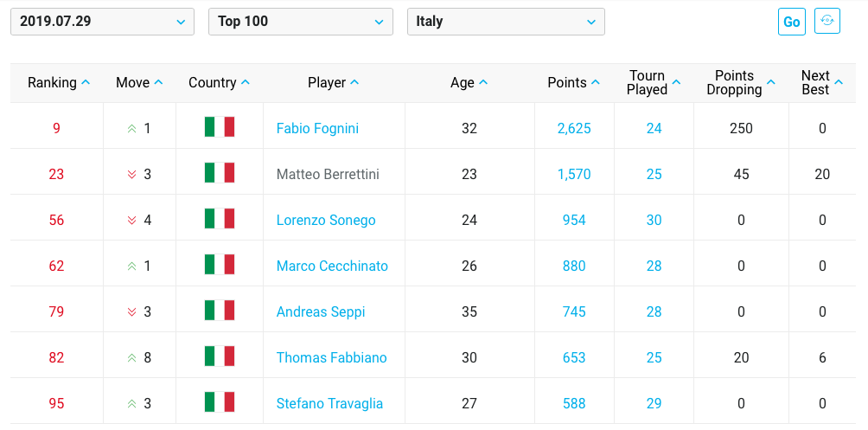The height and width of the screenshot is (430, 868).
Task: Sort by Points column arrow
Action: (595, 82)
